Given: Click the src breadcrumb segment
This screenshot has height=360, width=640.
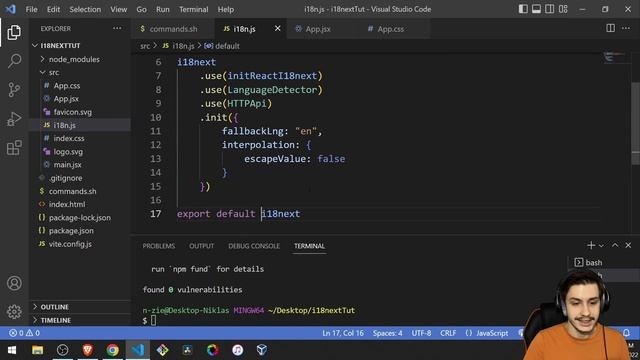Looking at the screenshot, I should tap(145, 46).
